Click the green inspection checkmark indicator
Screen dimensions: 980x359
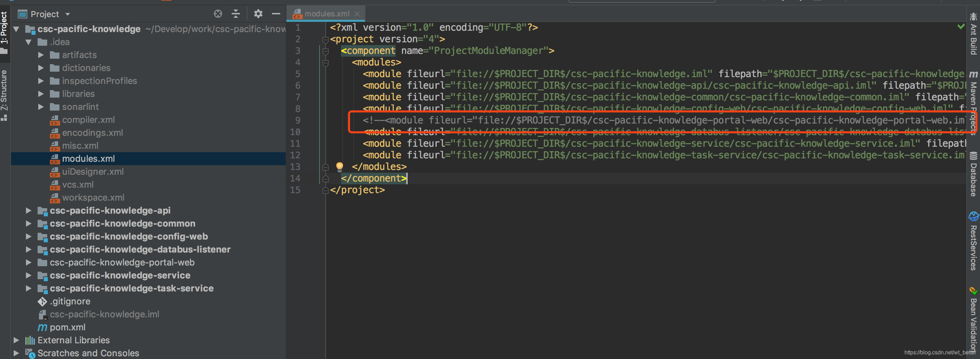tap(961, 26)
